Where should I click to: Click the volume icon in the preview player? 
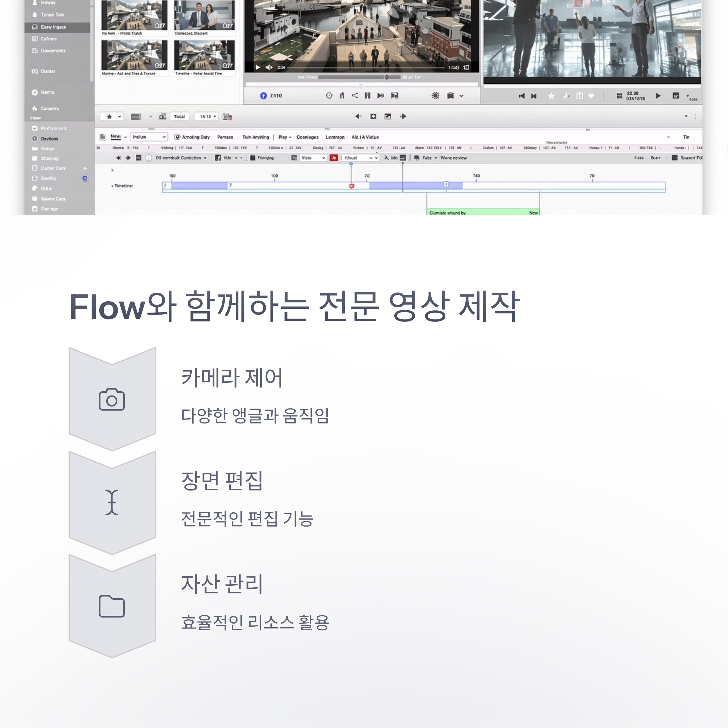click(269, 67)
